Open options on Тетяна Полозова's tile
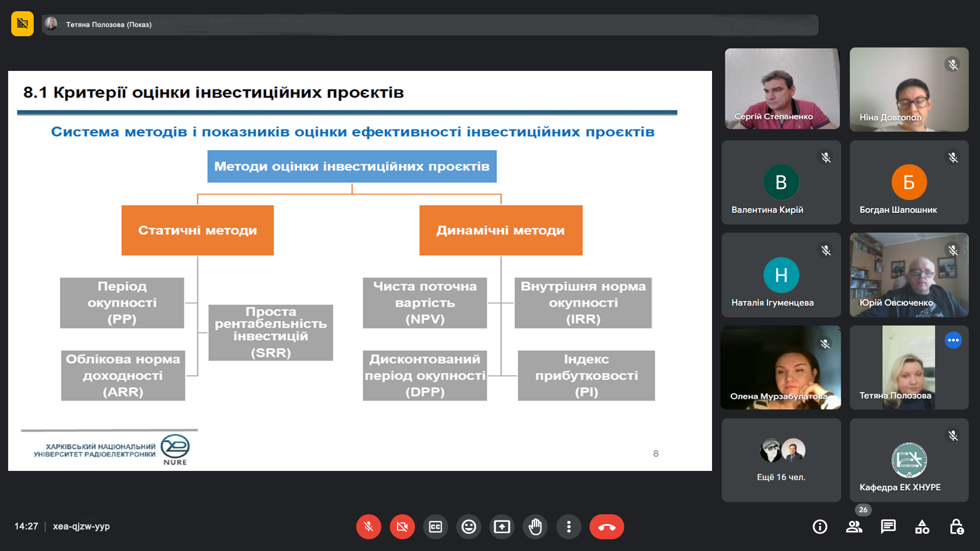Image resolution: width=980 pixels, height=551 pixels. point(953,340)
